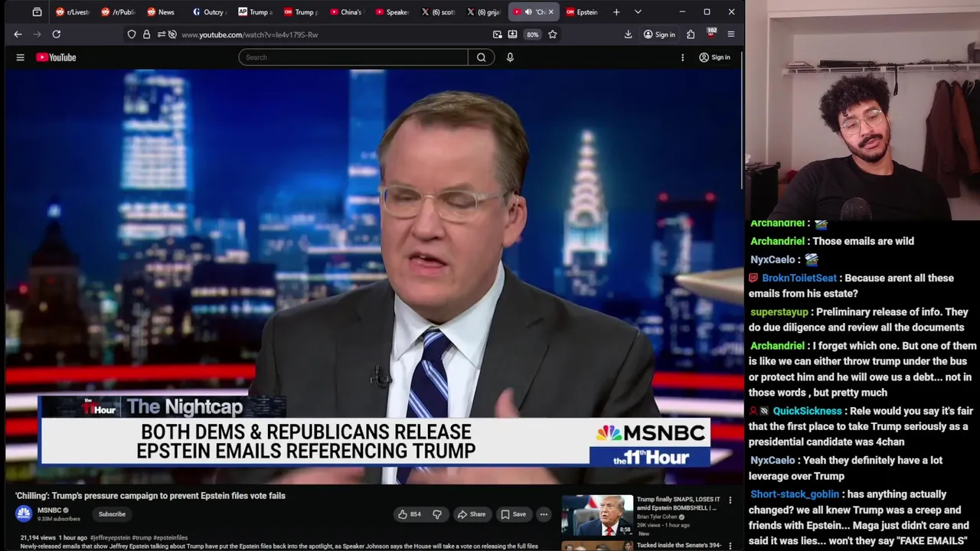The height and width of the screenshot is (551, 980).
Task: Expand the video description text
Action: click(279, 546)
